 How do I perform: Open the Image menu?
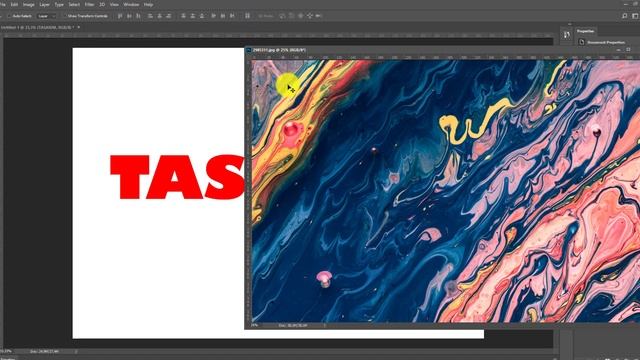tap(29, 4)
